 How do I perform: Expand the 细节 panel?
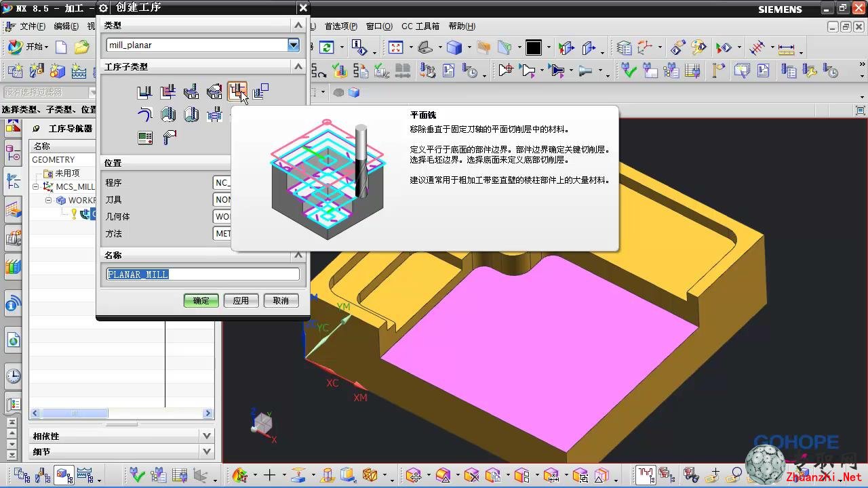207,451
